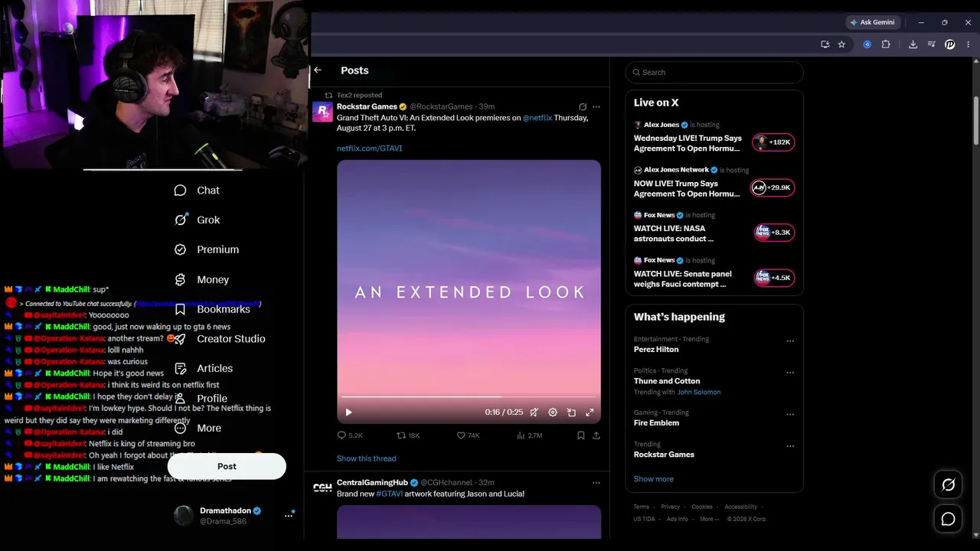Join Fox News NASA +8.3K live
The width and height of the screenshot is (980, 551).
coord(775,233)
